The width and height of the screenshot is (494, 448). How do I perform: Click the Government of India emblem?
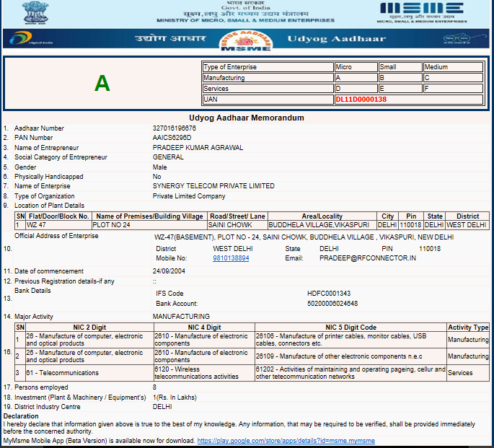pyautogui.click(x=35, y=12)
